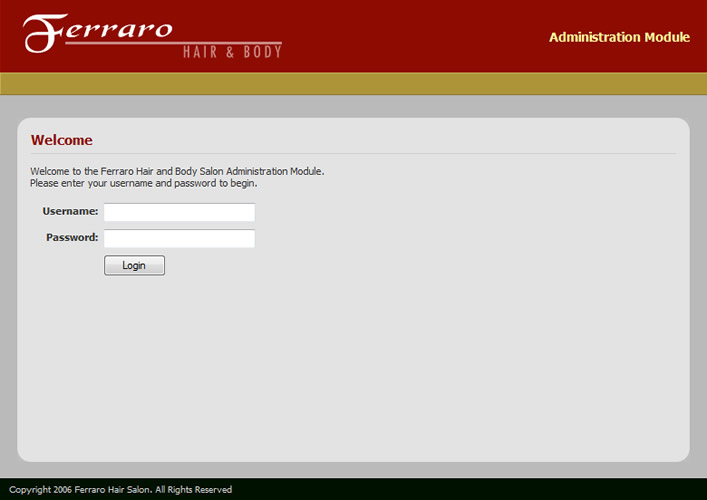The width and height of the screenshot is (707, 500).
Task: Click the Welcome heading
Action: (62, 140)
